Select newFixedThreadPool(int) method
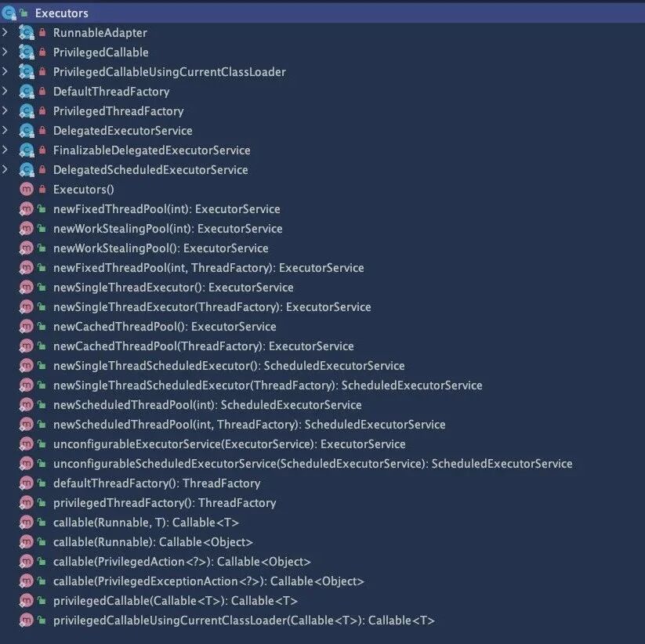The image size is (645, 644). (166, 209)
